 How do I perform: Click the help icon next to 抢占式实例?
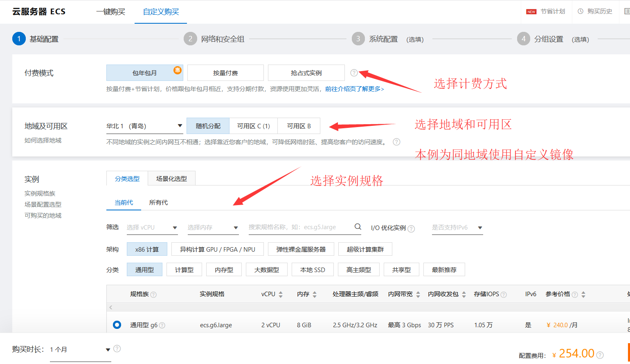(x=354, y=73)
